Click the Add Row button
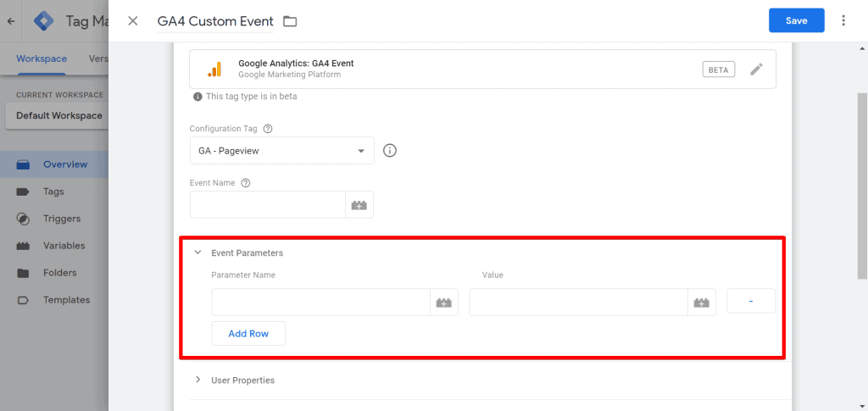 point(248,334)
